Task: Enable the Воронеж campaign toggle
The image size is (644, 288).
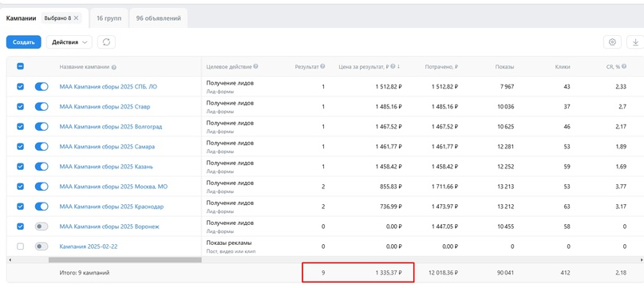Action: [41, 227]
